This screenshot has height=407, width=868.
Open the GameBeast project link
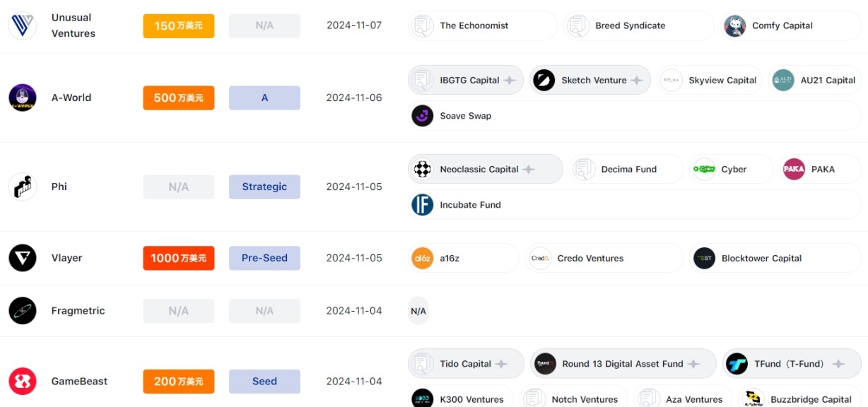point(79,382)
